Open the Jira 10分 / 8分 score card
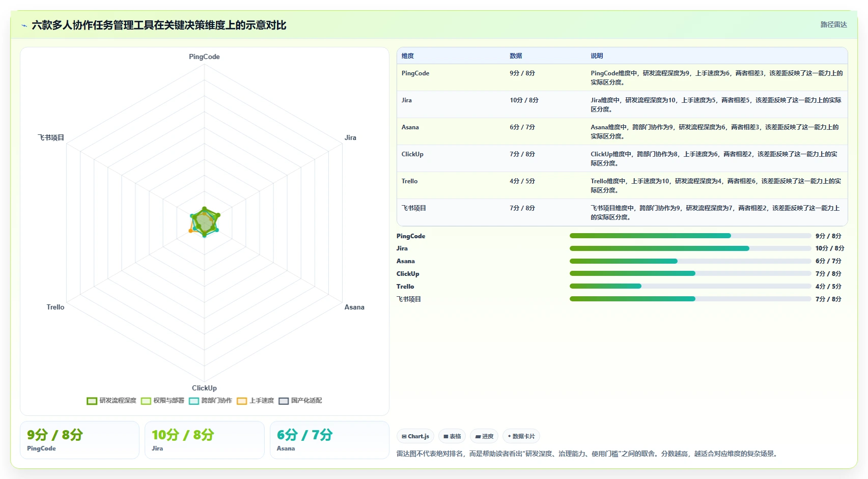 click(204, 440)
